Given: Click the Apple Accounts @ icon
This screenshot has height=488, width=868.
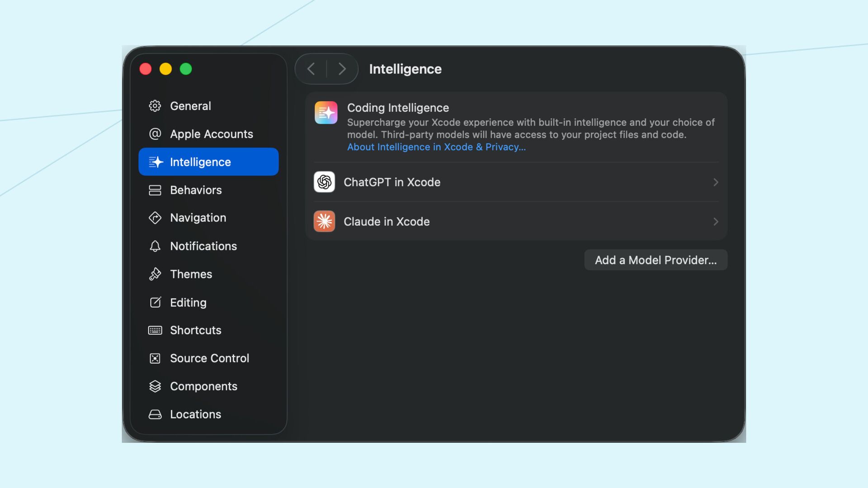Looking at the screenshot, I should click(155, 134).
